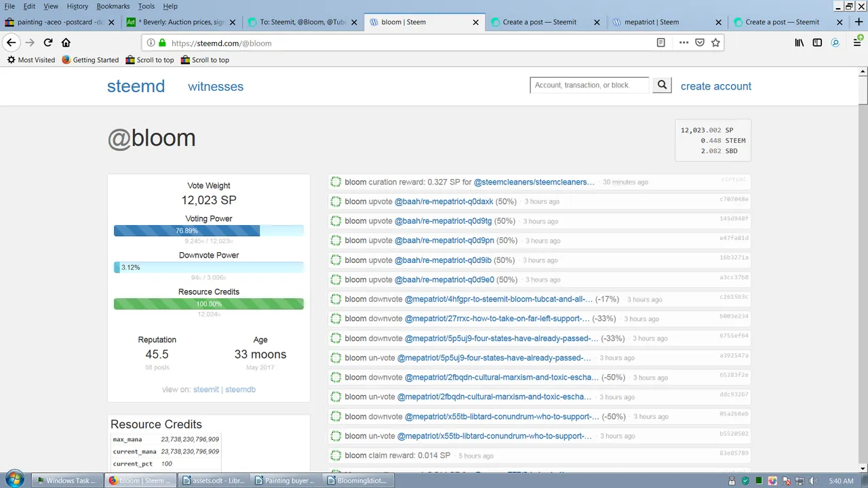The image size is (868, 488).
Task: Close the 'painting -aceo -postcard' tab
Action: pos(111,22)
